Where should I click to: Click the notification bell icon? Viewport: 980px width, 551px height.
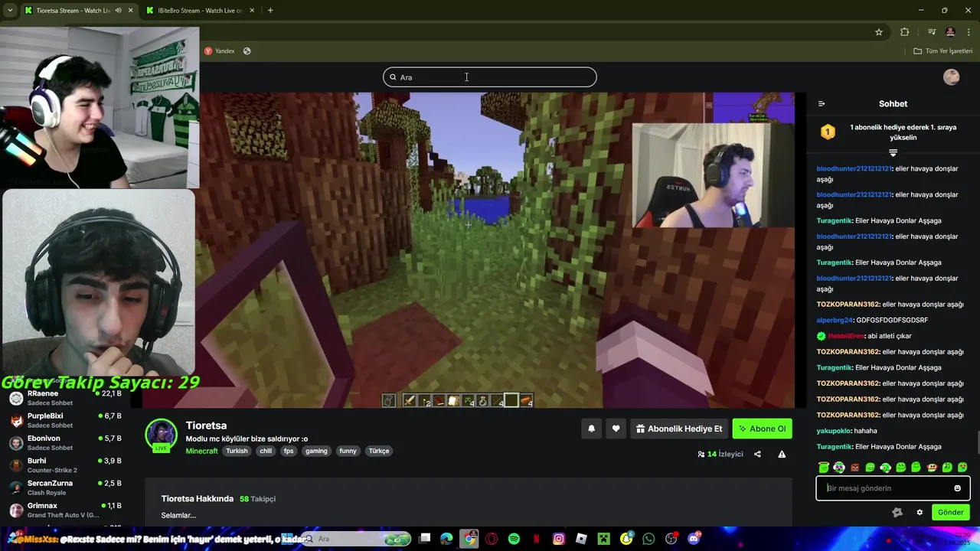click(x=591, y=429)
